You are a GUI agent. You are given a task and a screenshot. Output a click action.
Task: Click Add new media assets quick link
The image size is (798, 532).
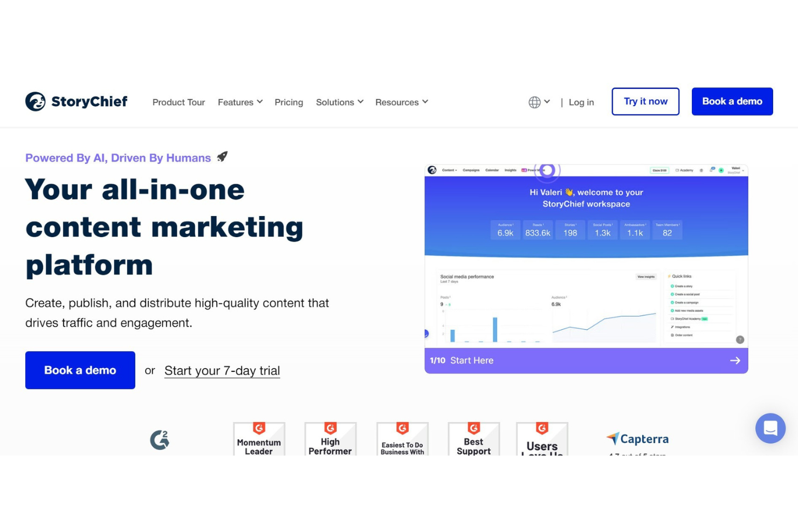click(x=687, y=310)
